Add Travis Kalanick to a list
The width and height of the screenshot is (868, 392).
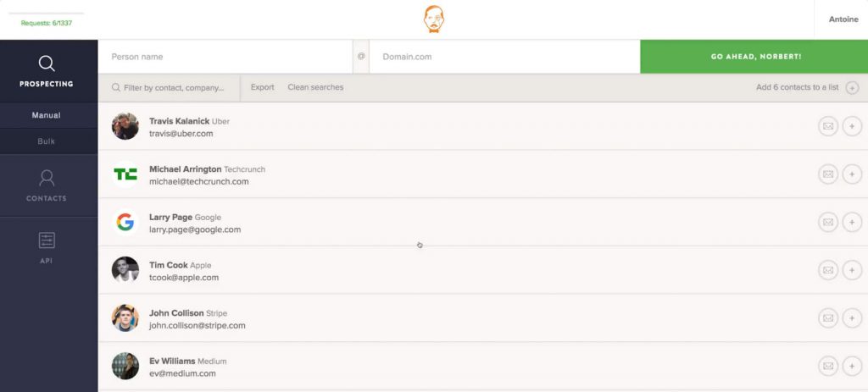[x=852, y=126]
